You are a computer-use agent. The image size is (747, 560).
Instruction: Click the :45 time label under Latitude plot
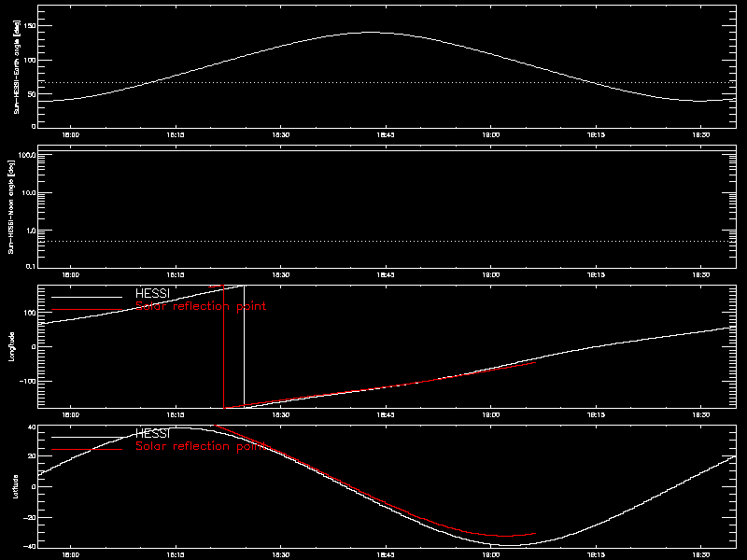point(386,554)
